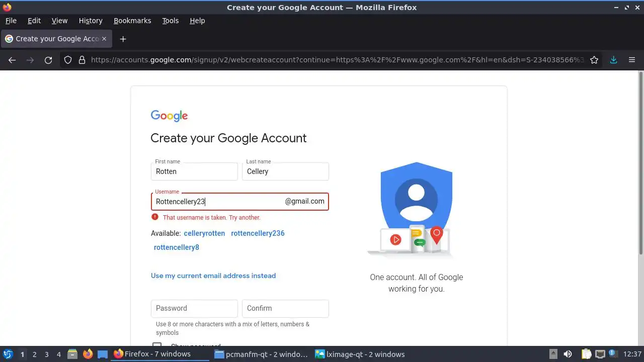The height and width of the screenshot is (362, 644).
Task: Open the Tools menu
Action: pyautogui.click(x=170, y=21)
